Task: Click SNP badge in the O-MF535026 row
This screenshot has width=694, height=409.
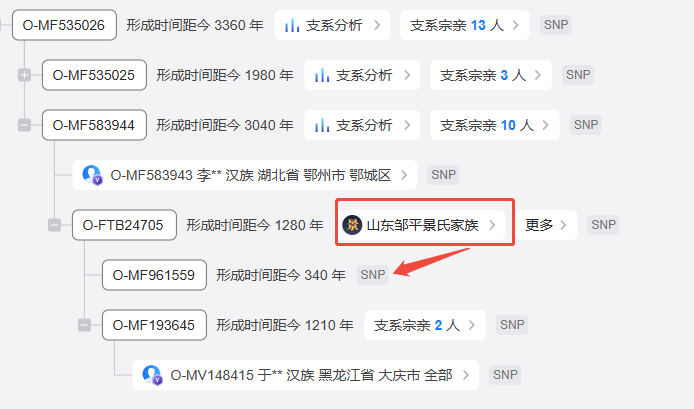Action: (556, 25)
